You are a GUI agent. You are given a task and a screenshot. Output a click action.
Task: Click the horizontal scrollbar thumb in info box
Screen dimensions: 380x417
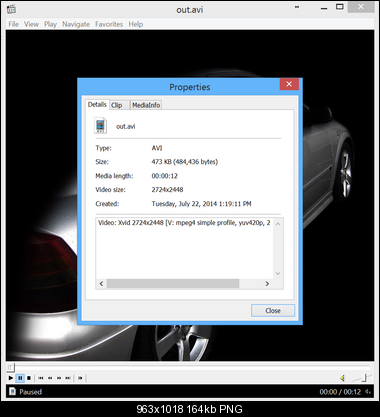pyautogui.click(x=173, y=283)
